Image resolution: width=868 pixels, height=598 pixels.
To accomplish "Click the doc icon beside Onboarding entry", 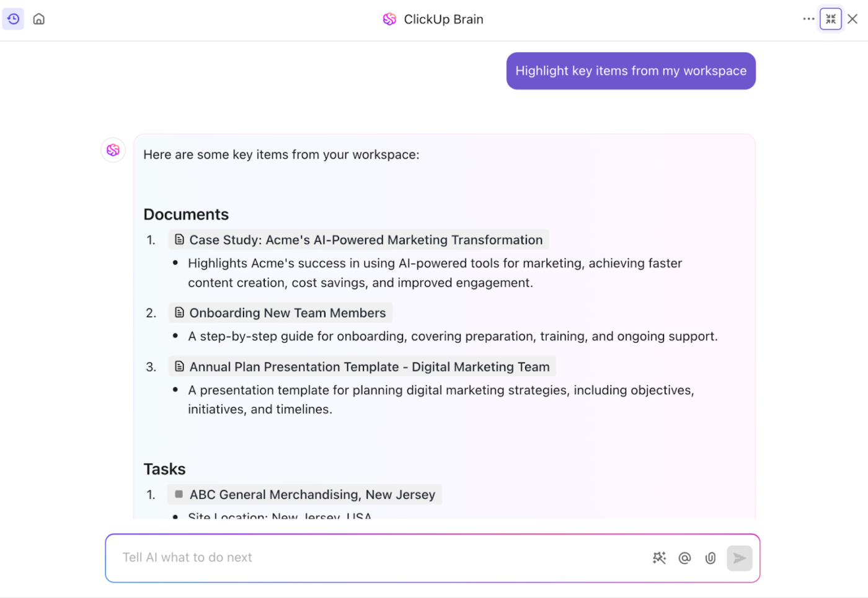I will tap(179, 312).
